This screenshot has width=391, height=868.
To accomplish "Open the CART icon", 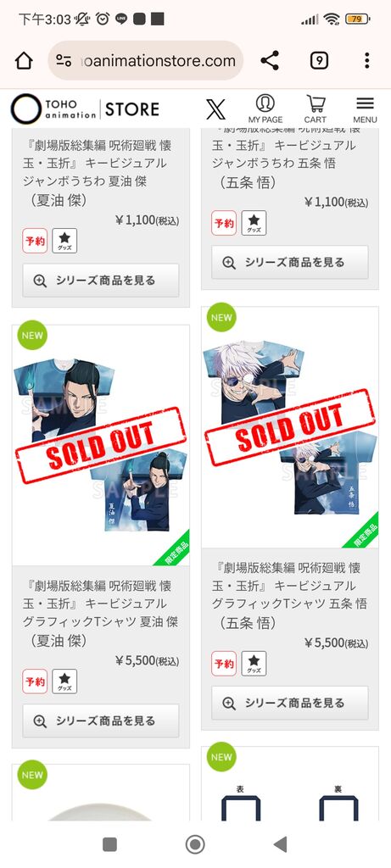I will [x=316, y=108].
